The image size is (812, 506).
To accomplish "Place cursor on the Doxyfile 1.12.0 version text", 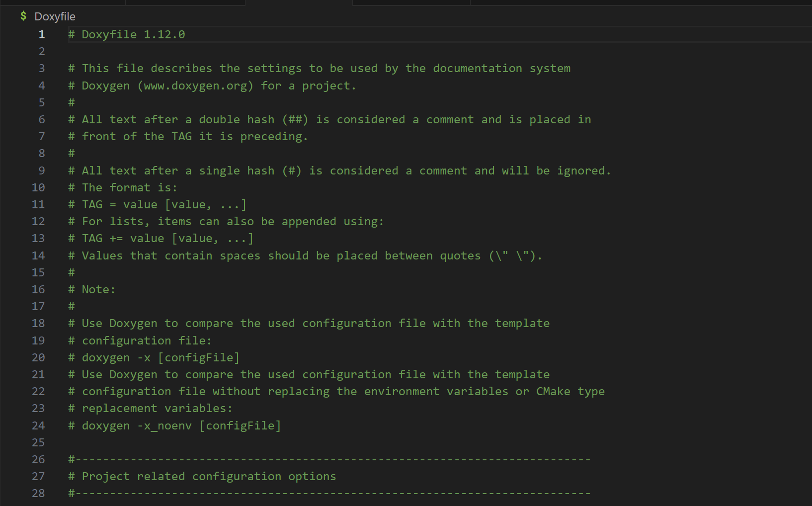I will click(x=133, y=34).
